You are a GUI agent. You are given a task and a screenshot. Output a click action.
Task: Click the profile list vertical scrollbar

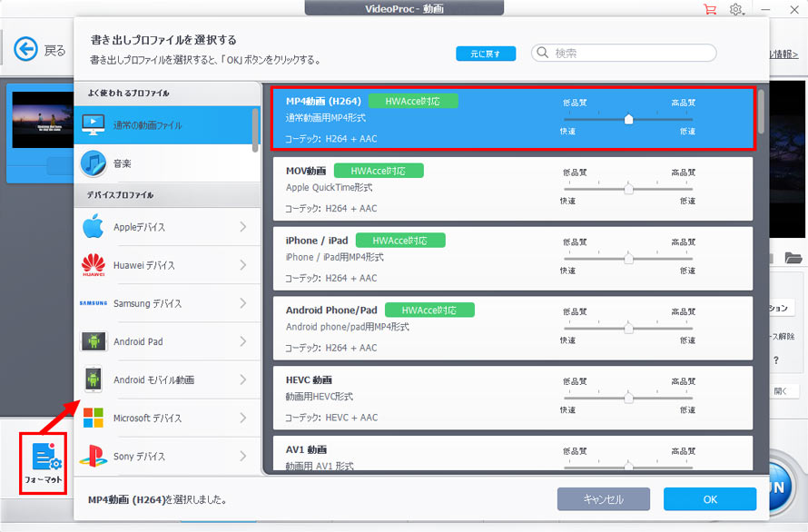pyautogui.click(x=761, y=112)
